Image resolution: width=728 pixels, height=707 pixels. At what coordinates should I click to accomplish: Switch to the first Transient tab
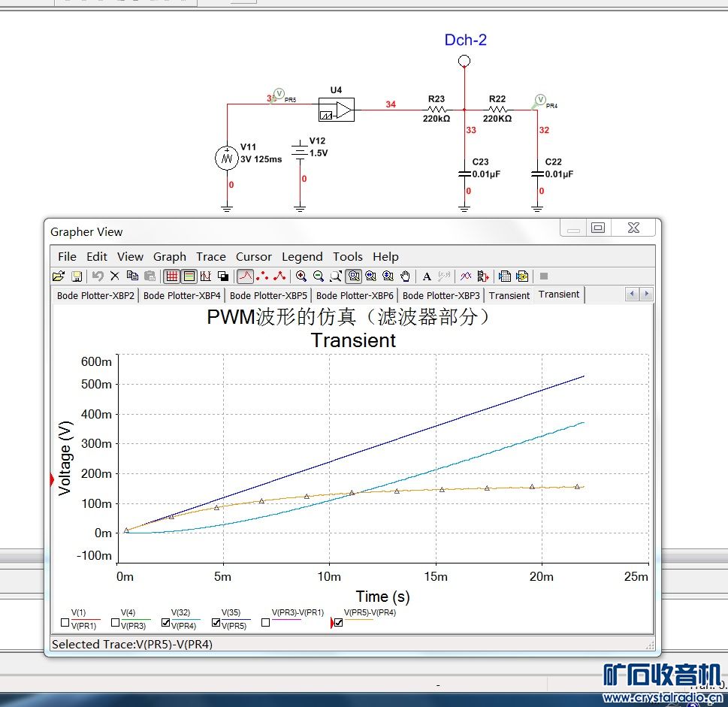tap(509, 296)
